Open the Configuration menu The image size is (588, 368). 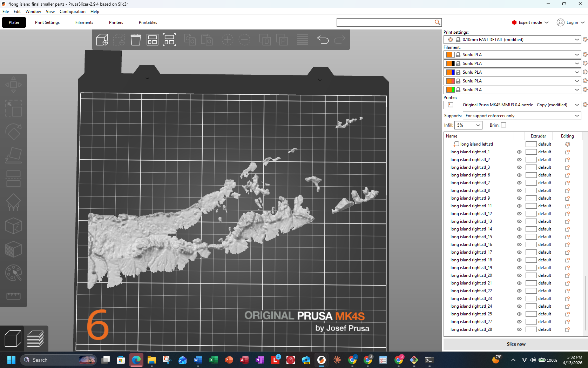pos(73,12)
